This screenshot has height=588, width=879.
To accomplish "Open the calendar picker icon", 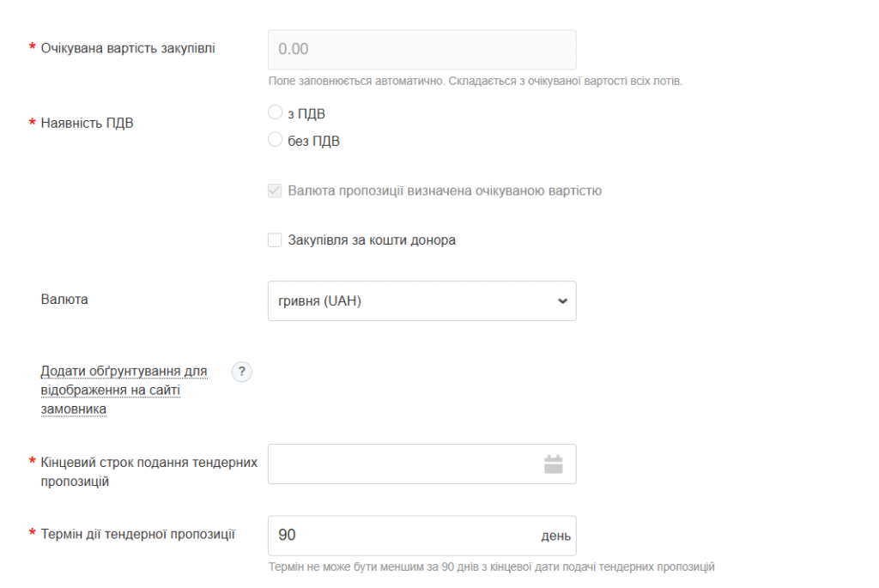I will click(554, 464).
